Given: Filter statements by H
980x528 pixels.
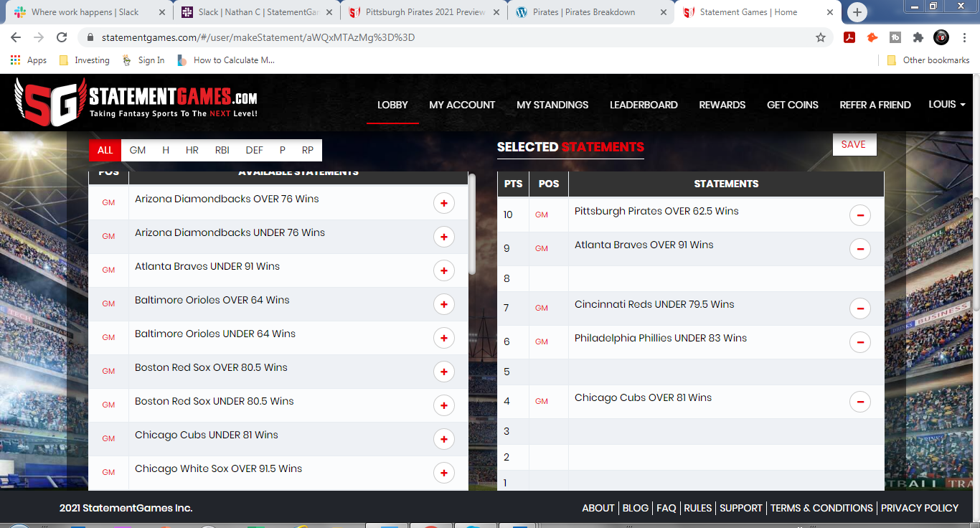Looking at the screenshot, I should tap(166, 150).
